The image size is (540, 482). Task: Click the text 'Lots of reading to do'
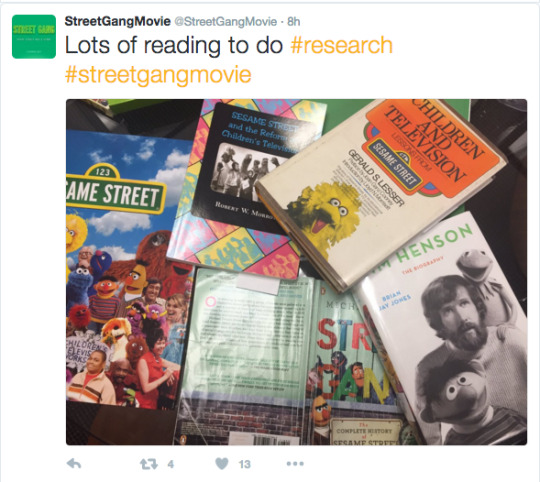(x=174, y=45)
